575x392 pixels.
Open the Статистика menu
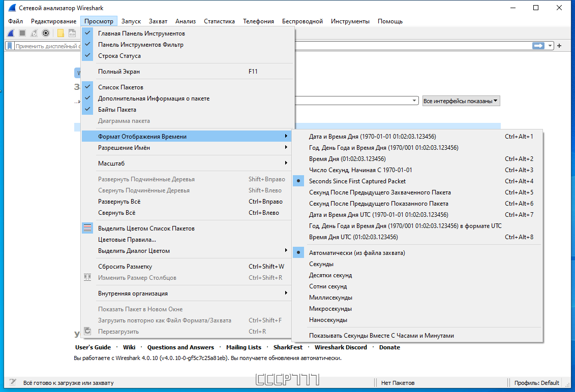point(219,21)
